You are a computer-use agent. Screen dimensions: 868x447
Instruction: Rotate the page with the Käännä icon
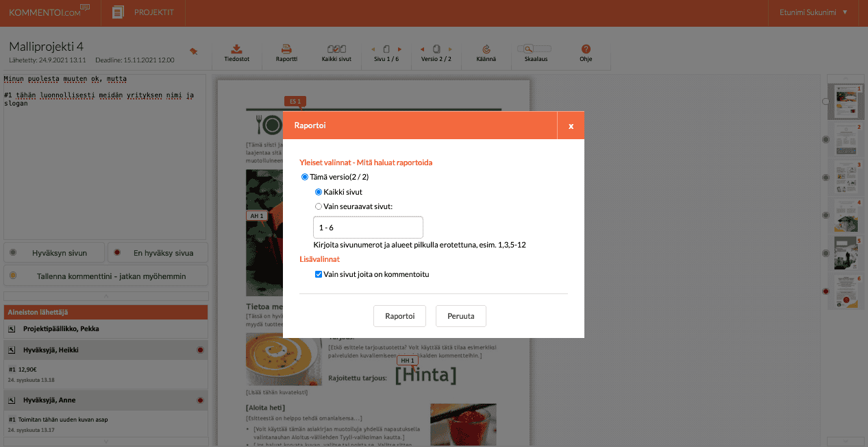486,49
